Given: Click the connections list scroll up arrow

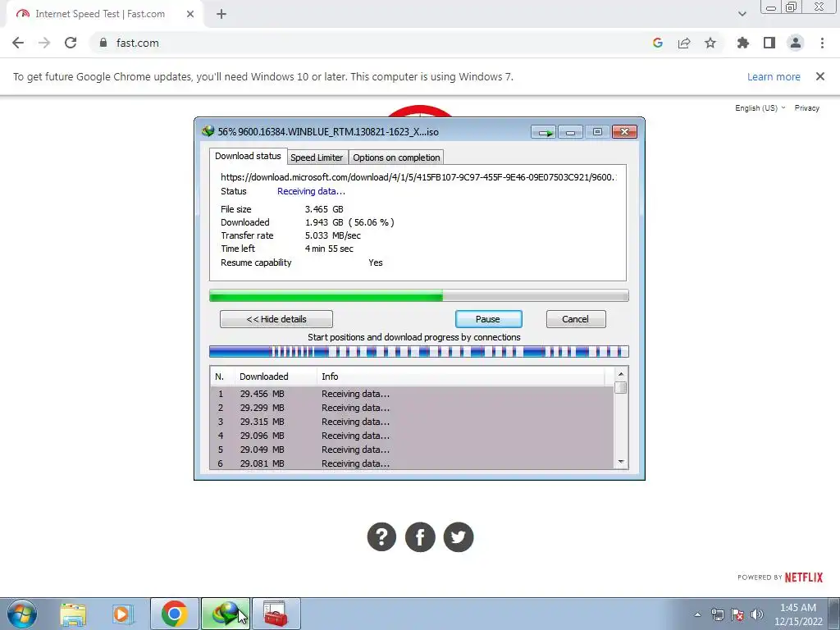Looking at the screenshot, I should click(621, 374).
